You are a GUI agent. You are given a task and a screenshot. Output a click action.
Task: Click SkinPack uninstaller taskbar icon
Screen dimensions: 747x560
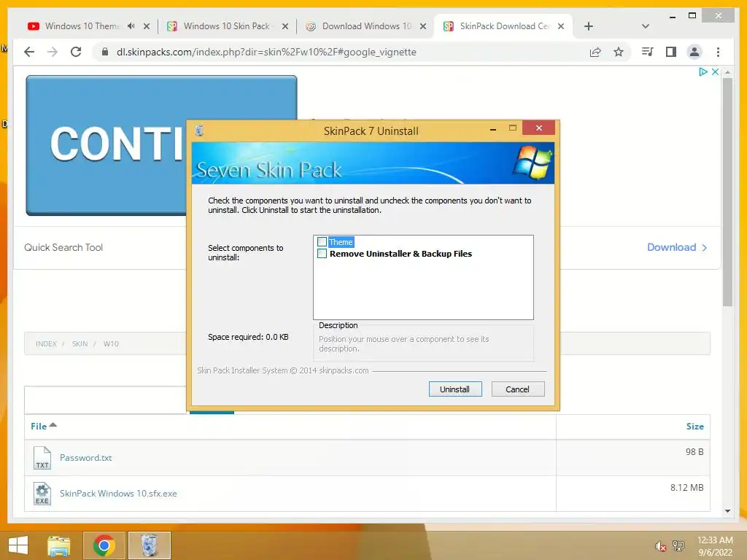click(x=150, y=545)
